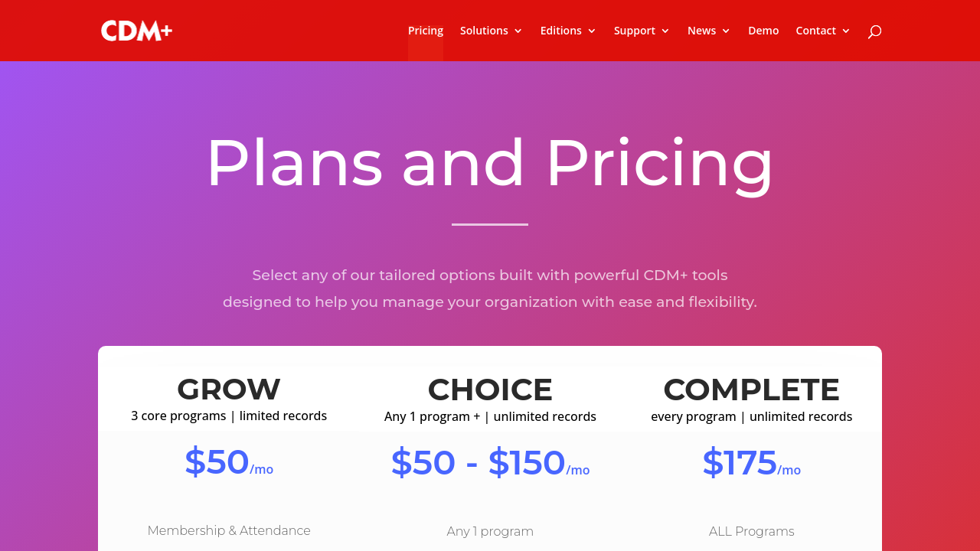Click the $175/mo COMPLETE price
Screen dimensions: 980x551
(751, 464)
